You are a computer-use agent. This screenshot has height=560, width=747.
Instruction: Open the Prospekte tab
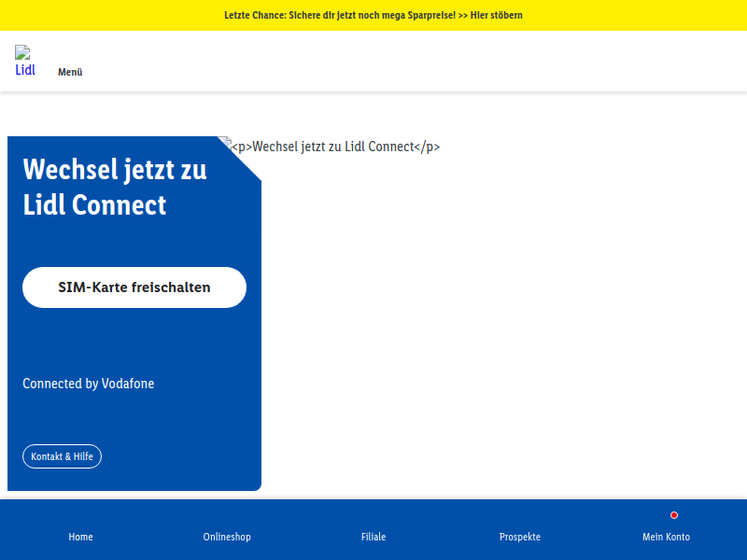(520, 537)
